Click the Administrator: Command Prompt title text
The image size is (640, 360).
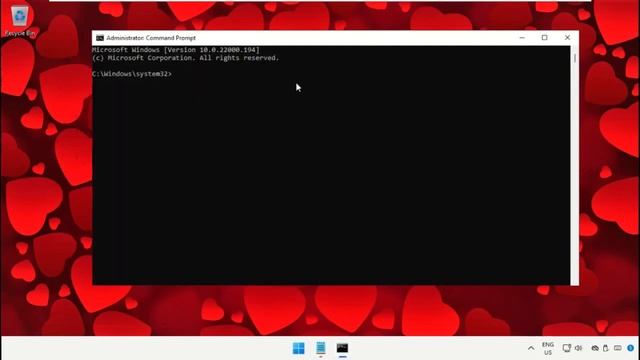coord(151,38)
